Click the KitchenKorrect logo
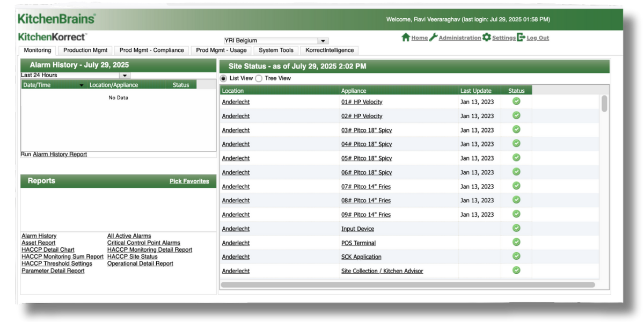 (52, 37)
